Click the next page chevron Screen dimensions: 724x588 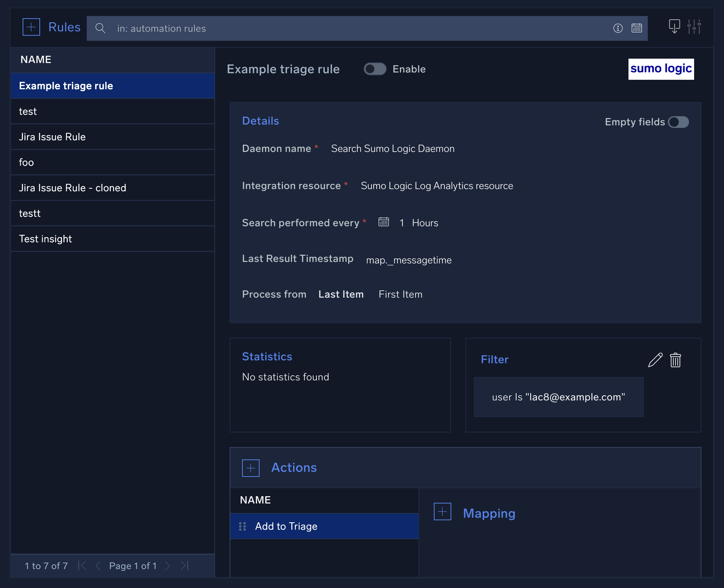tap(168, 566)
